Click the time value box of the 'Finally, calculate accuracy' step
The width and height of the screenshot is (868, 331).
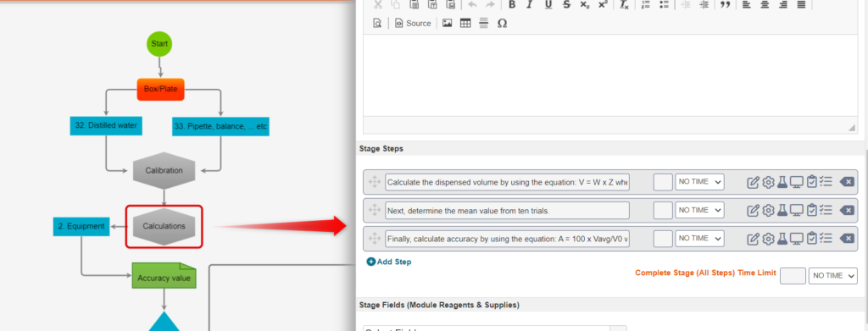[x=663, y=239]
